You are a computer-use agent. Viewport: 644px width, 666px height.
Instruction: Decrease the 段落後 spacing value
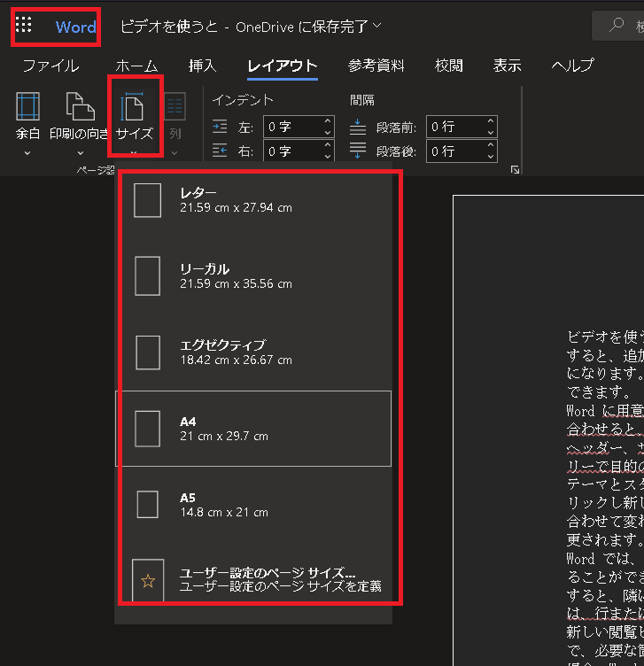[x=491, y=156]
